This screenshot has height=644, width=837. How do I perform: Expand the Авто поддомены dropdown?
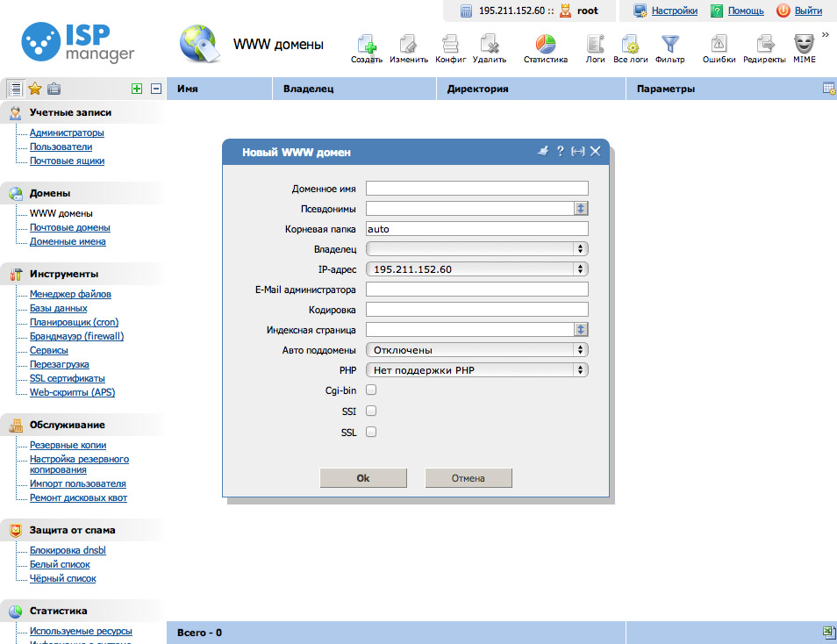click(476, 350)
